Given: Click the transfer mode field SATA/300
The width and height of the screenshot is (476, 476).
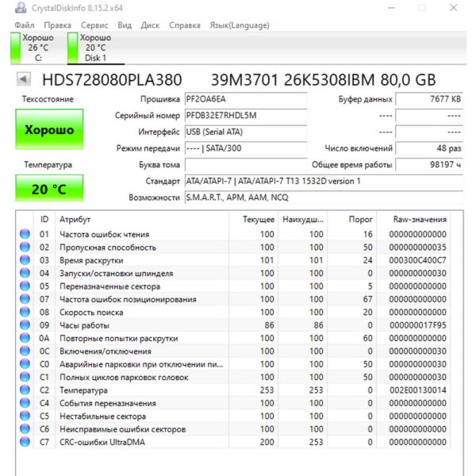Looking at the screenshot, I should pyautogui.click(x=246, y=148).
